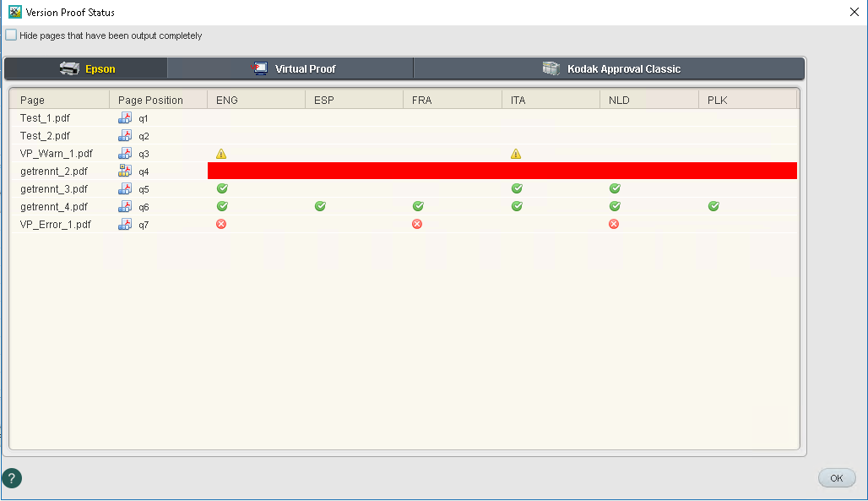
Task: Click green check for getrennt_3.pdf under ENG
Action: click(222, 189)
